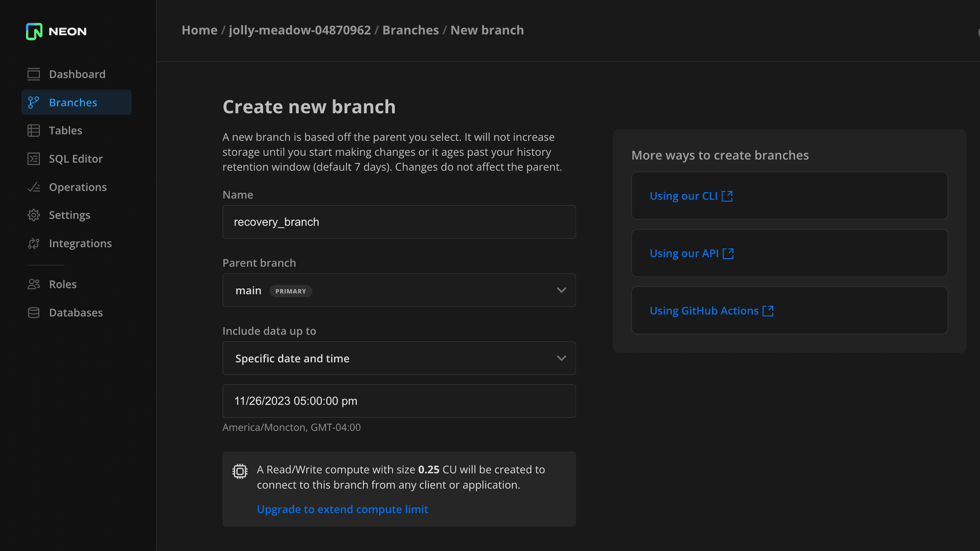Click the Dashboard icon in sidebar
The image size is (980, 551).
click(33, 73)
